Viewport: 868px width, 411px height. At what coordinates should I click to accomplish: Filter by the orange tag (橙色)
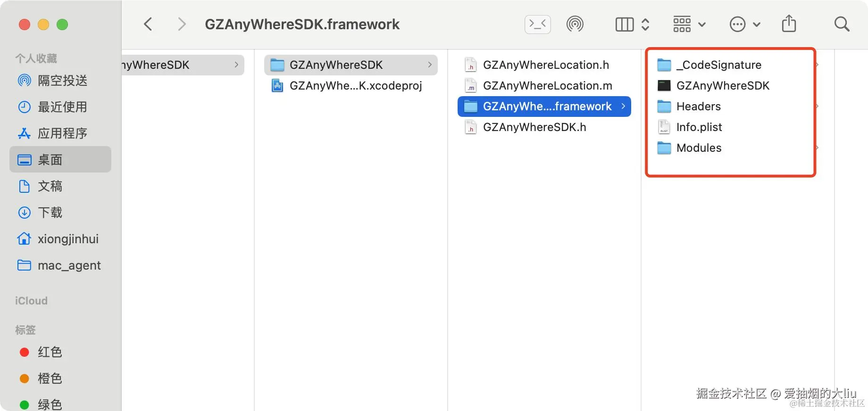point(60,378)
